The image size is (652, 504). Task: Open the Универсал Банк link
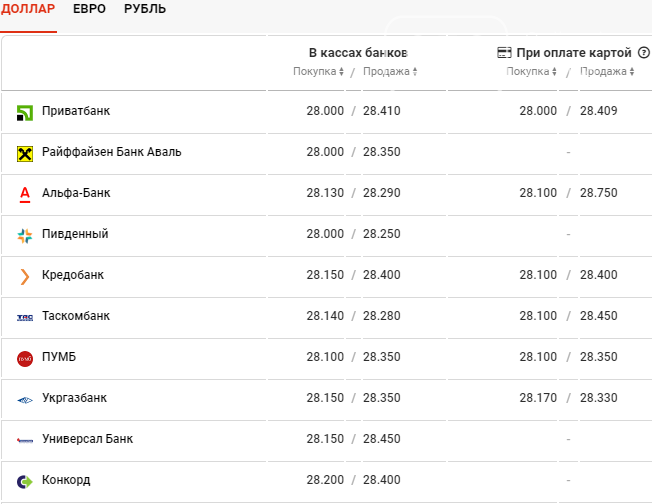click(x=87, y=439)
